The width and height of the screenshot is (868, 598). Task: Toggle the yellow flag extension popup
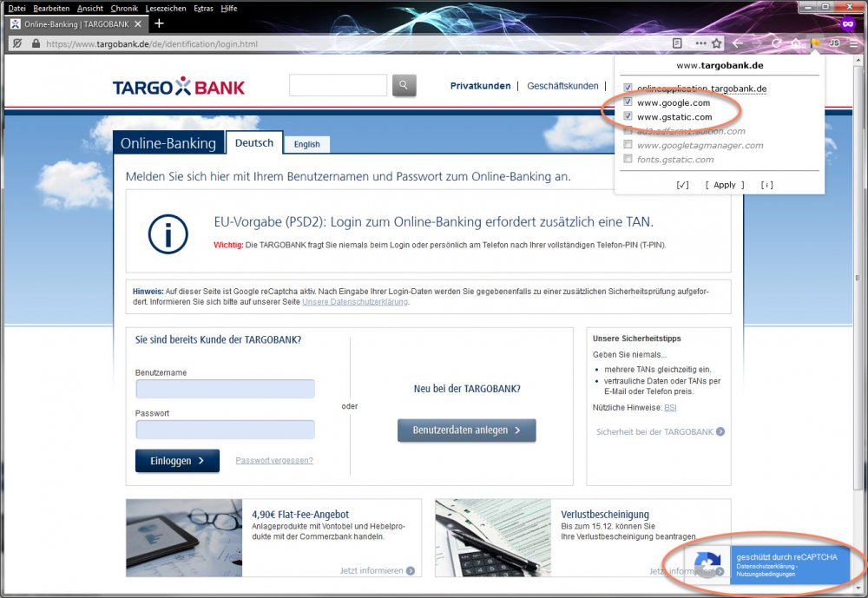[815, 43]
